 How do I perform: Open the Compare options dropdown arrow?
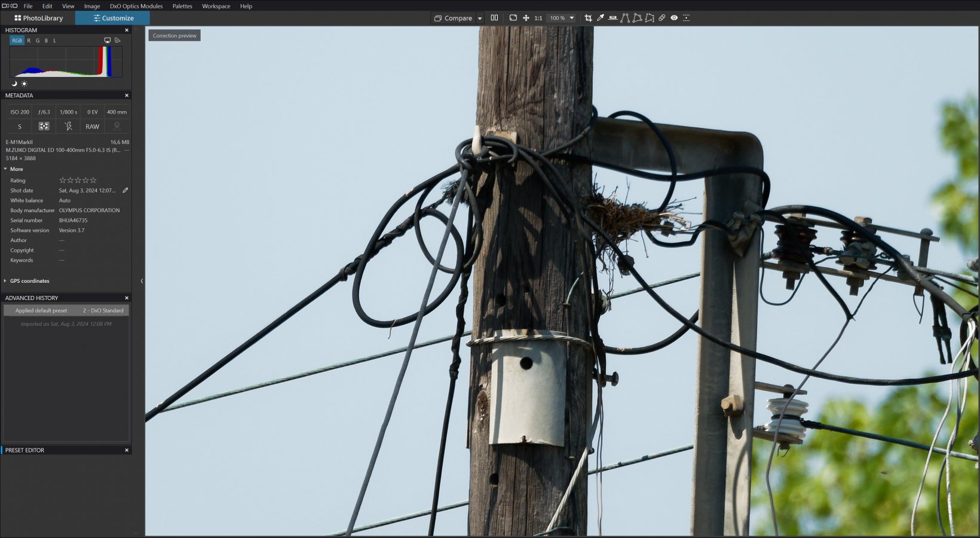pos(479,19)
